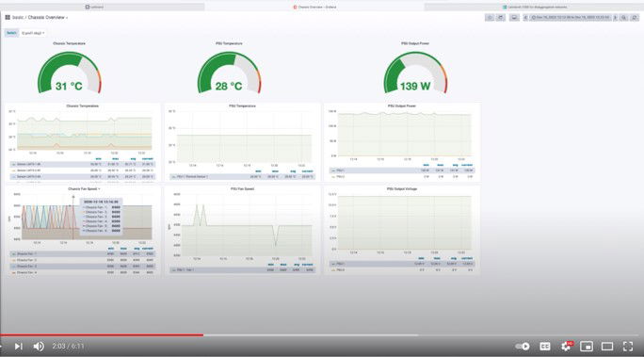
Task: Shift time range backward with left arrow
Action: 525,18
